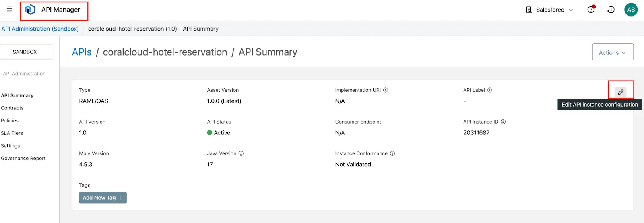Click the AS user avatar
The image size is (644, 223).
coord(631,10)
